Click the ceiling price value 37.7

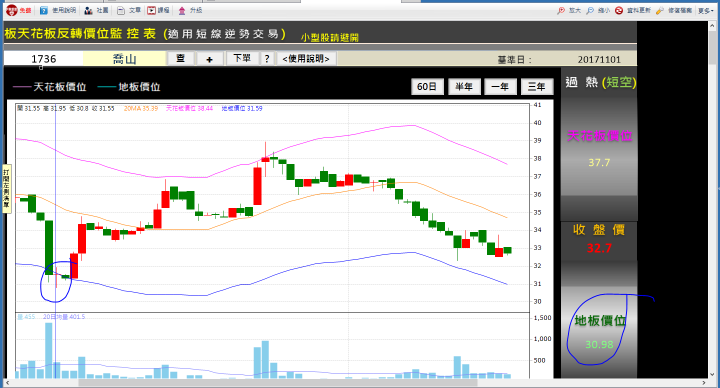tap(599, 163)
